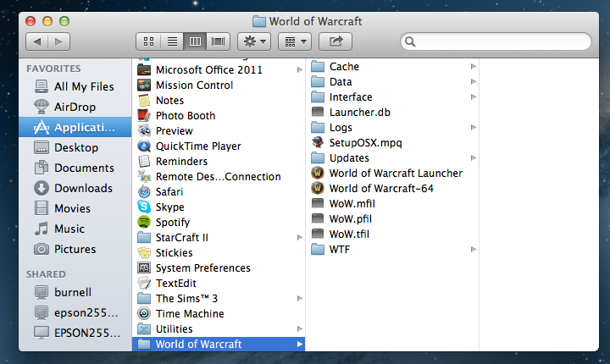The width and height of the screenshot is (610, 364).
Task: Open the item arrangement dropdown
Action: pyautogui.click(x=297, y=41)
